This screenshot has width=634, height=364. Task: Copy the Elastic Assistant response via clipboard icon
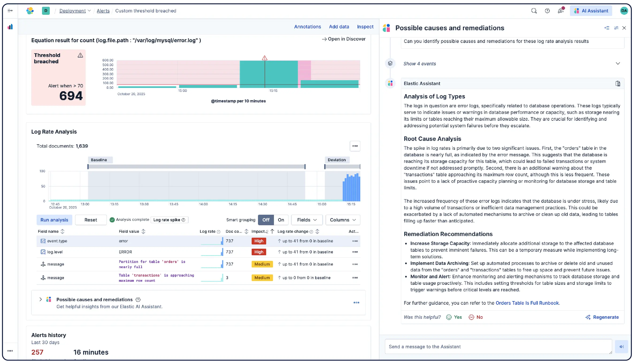(x=618, y=83)
